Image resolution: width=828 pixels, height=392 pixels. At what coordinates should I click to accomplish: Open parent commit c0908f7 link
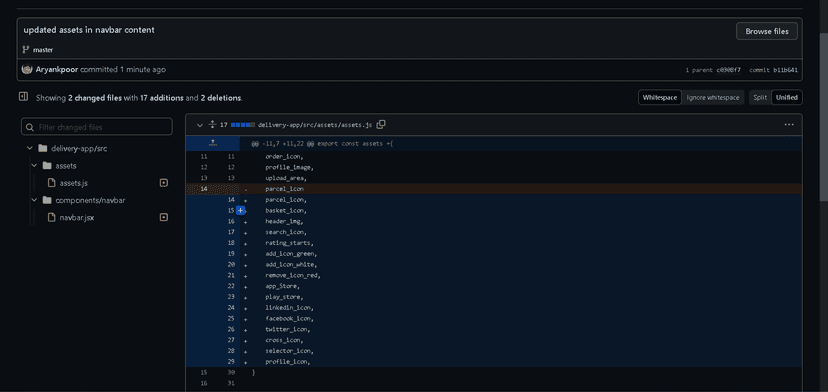coord(728,70)
